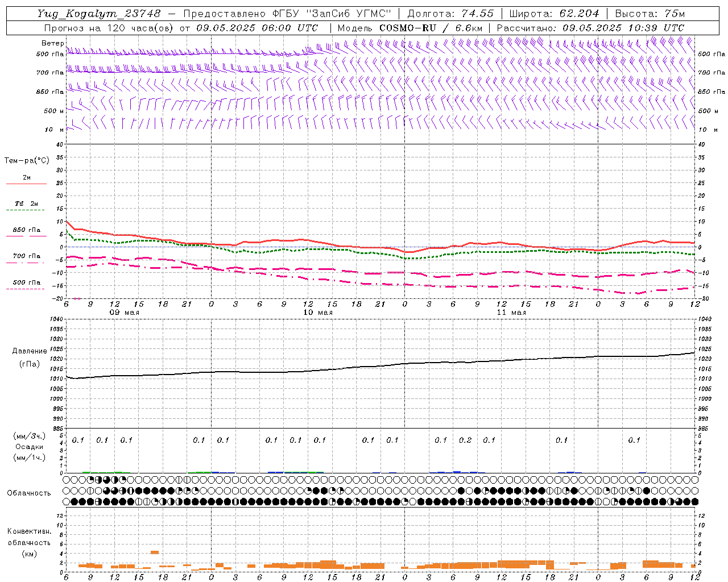
Task: Click the (гПа) unit under Давление
Action: [30, 364]
